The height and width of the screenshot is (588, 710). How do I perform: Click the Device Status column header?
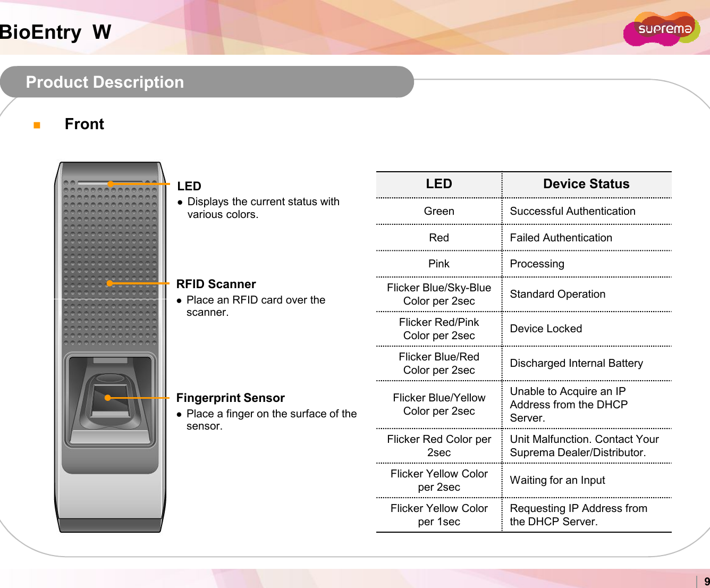(587, 184)
